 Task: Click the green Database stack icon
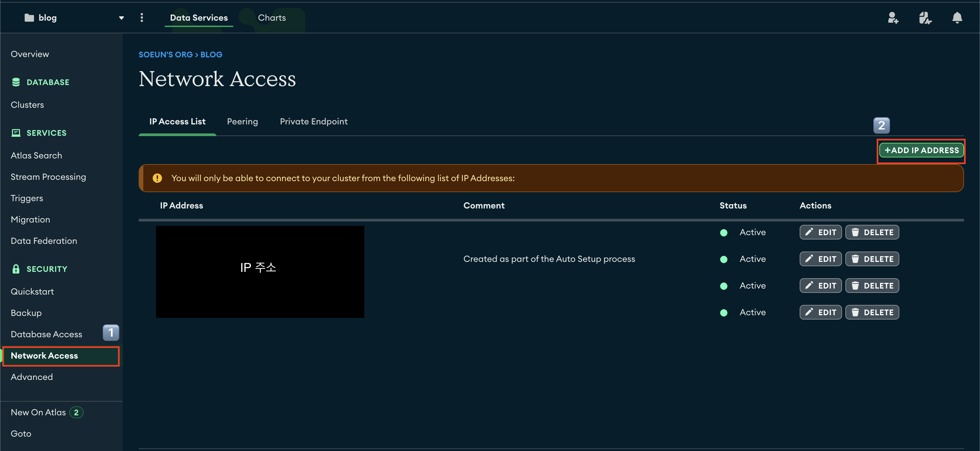point(16,82)
